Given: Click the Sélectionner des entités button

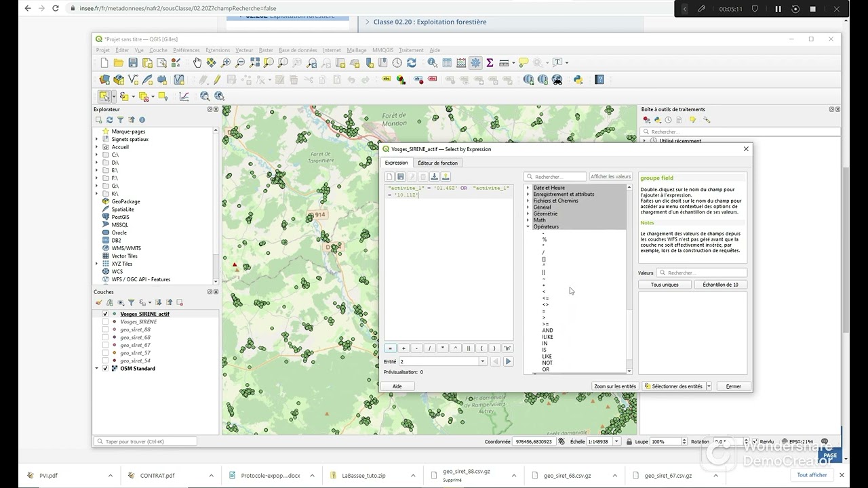Looking at the screenshot, I should [x=673, y=386].
